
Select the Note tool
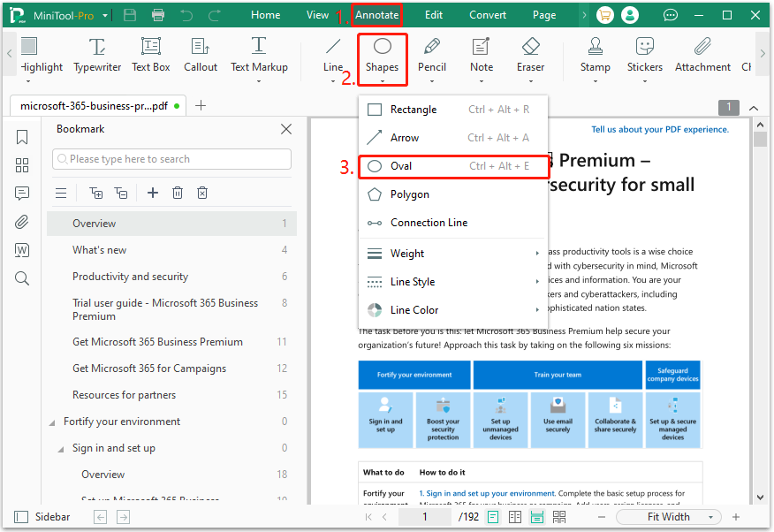[x=482, y=57]
